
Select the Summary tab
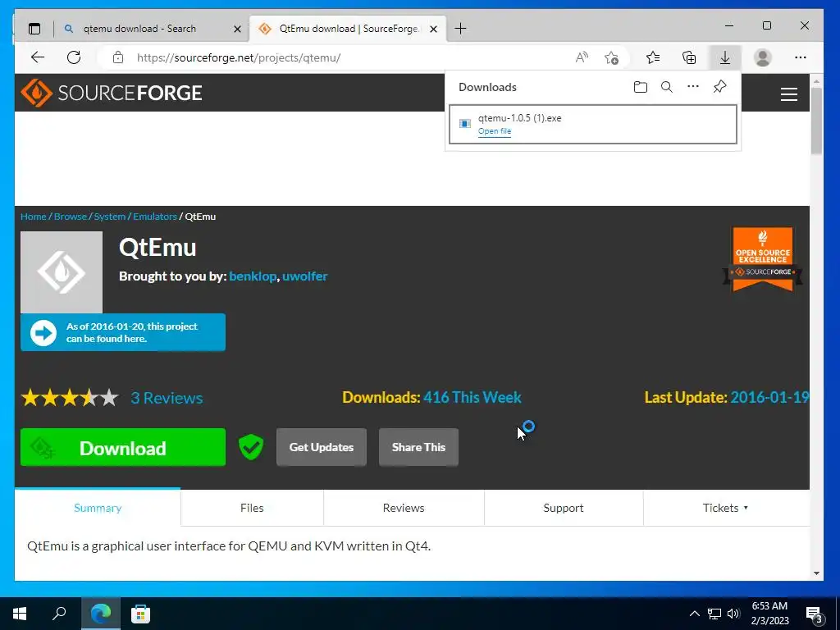click(98, 508)
